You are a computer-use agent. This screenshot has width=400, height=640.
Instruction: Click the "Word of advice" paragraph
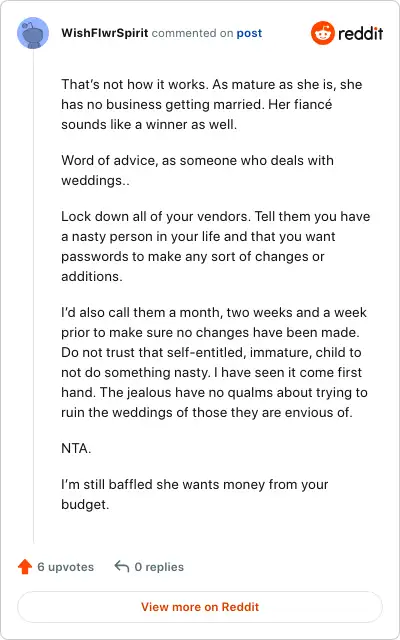(x=198, y=170)
